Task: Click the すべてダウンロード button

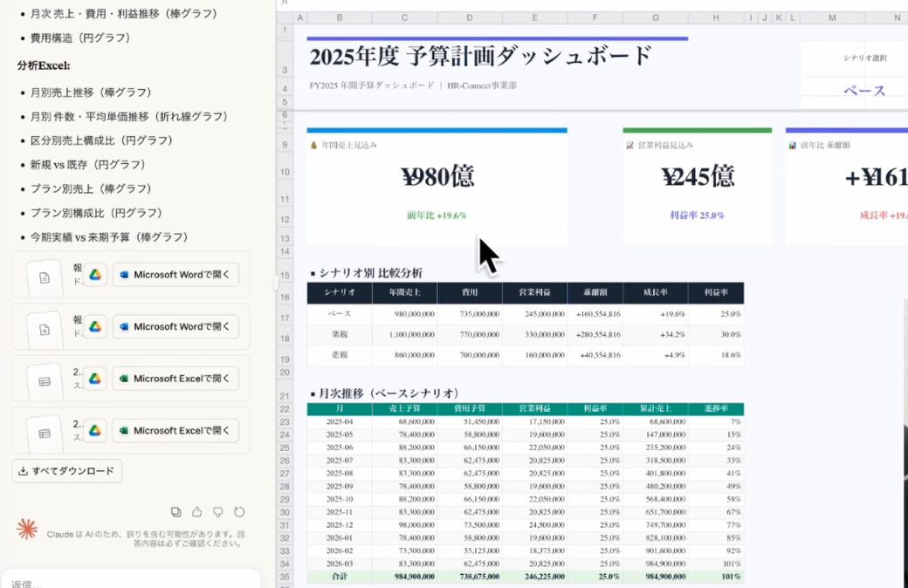Action: (x=67, y=471)
